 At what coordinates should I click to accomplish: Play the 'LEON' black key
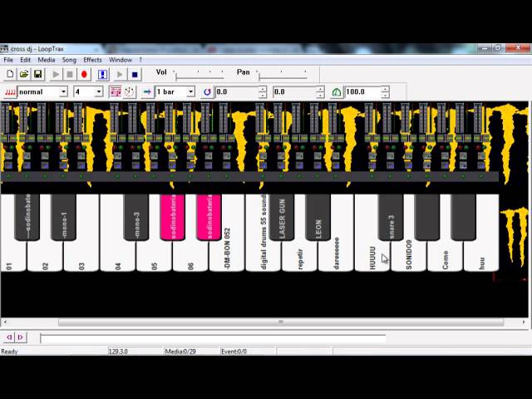coord(318,217)
